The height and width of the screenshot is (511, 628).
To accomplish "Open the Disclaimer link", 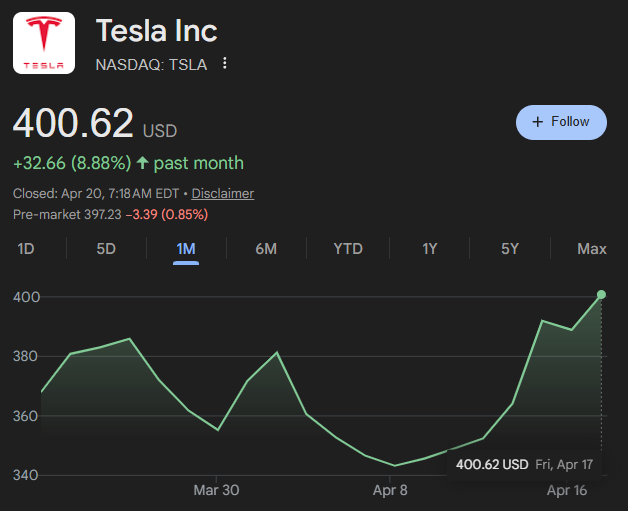I will (x=222, y=194).
